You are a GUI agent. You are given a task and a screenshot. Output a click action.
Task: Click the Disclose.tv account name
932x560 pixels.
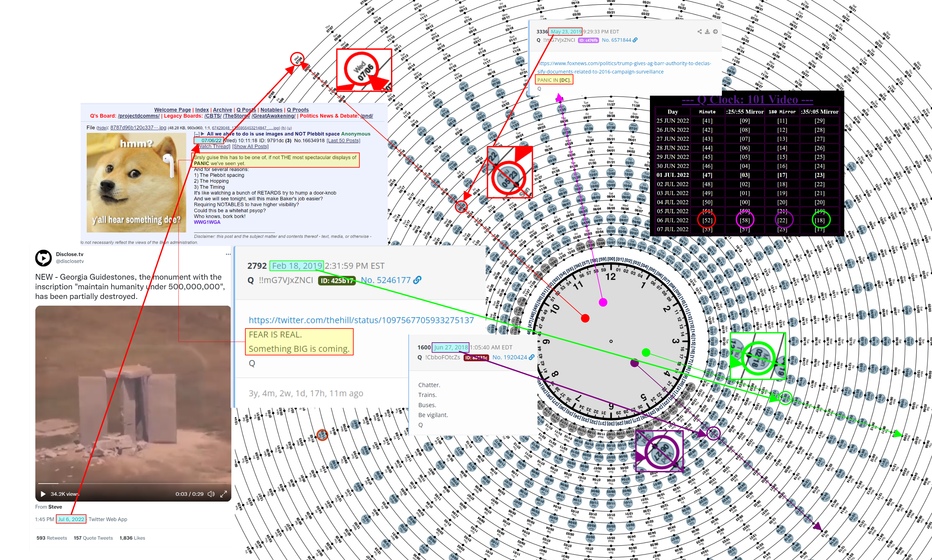tap(69, 254)
